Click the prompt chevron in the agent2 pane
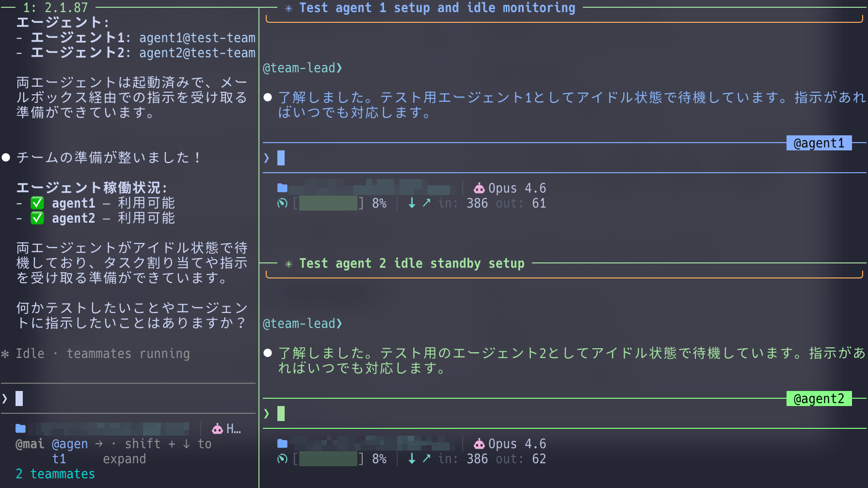The image size is (868, 488). pyautogui.click(x=266, y=414)
